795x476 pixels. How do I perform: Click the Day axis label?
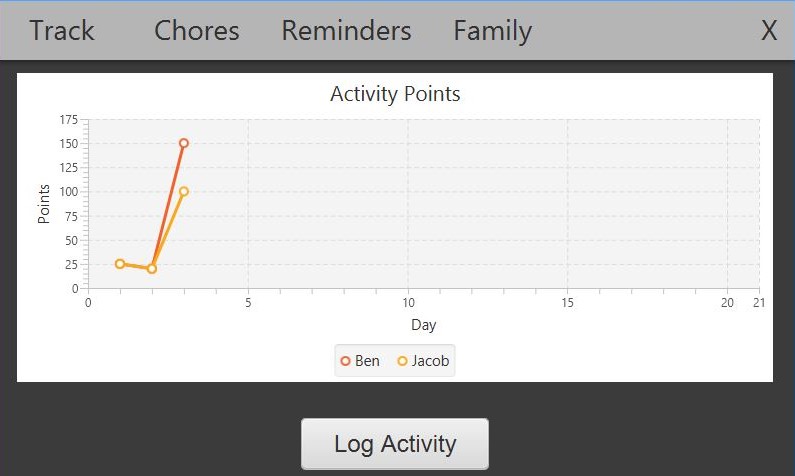(423, 325)
